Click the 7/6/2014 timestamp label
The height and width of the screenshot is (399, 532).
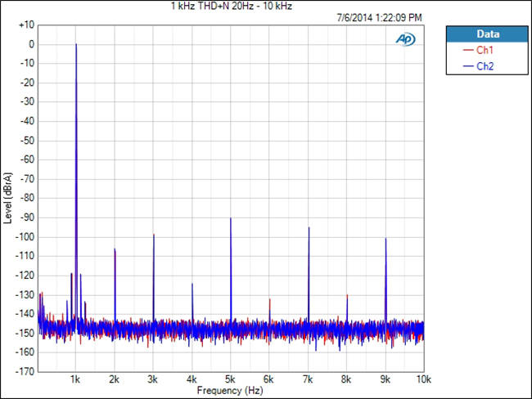click(379, 17)
